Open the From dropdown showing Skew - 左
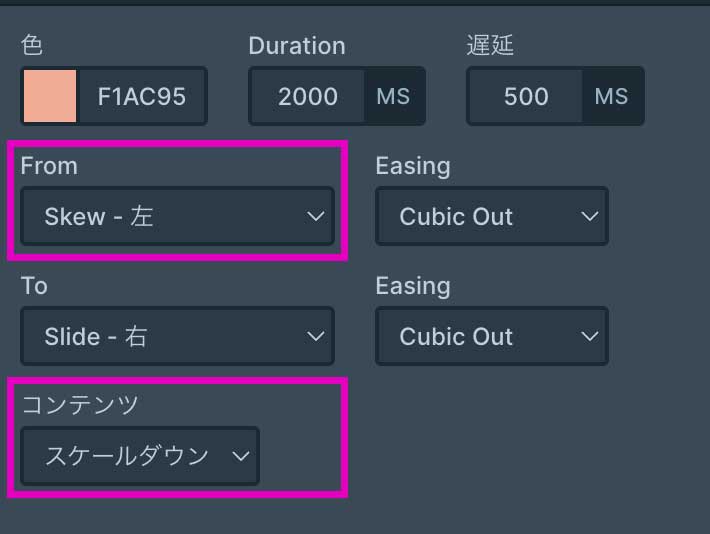This screenshot has width=710, height=534. 177,216
